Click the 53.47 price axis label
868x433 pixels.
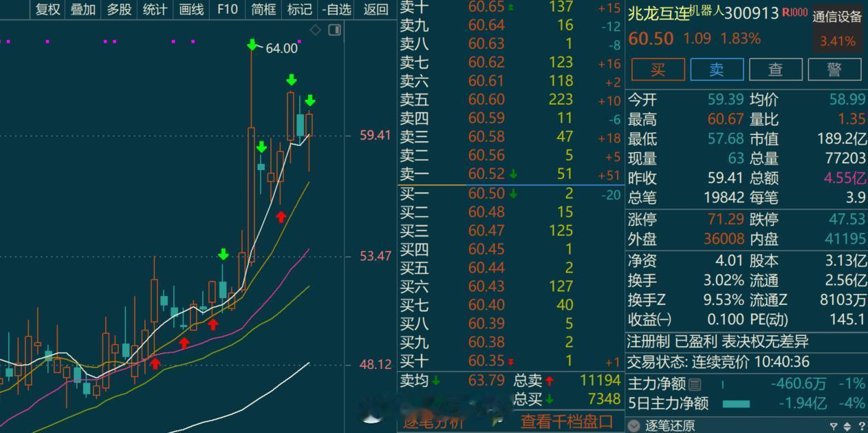coord(376,256)
